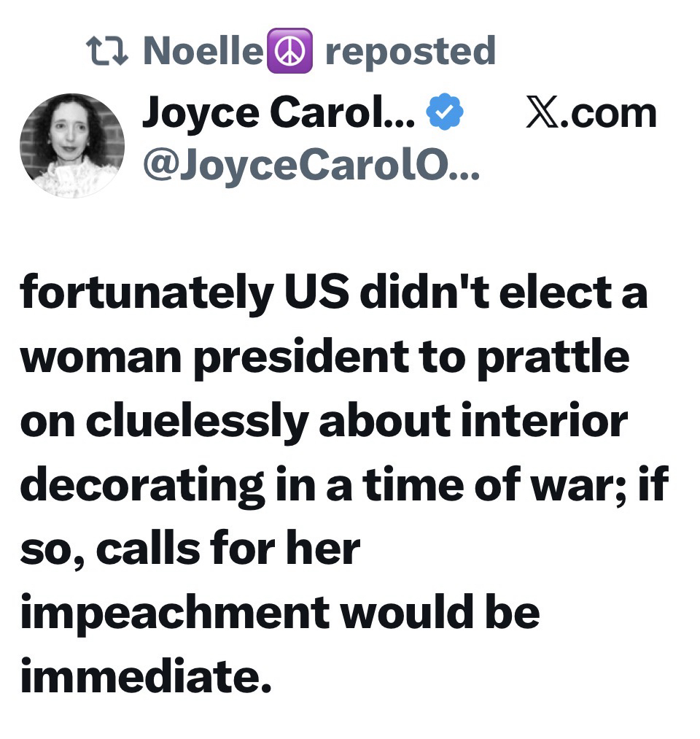Open the 'Joyce Carol...' display name
The image size is (700, 739).
click(x=279, y=114)
